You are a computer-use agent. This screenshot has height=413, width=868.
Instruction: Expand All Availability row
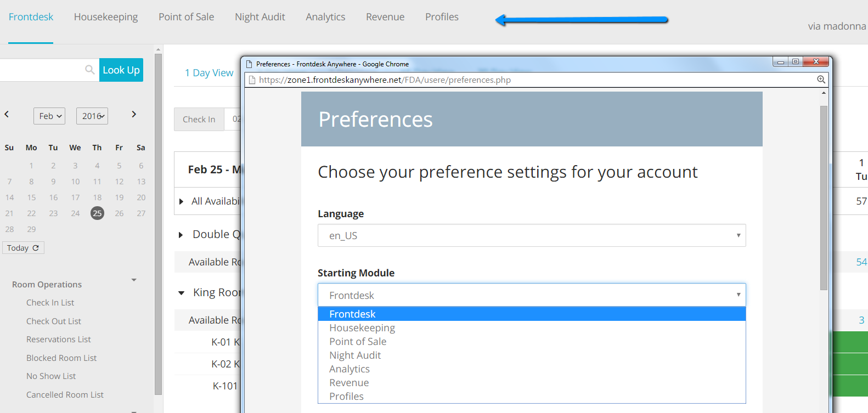coord(181,202)
